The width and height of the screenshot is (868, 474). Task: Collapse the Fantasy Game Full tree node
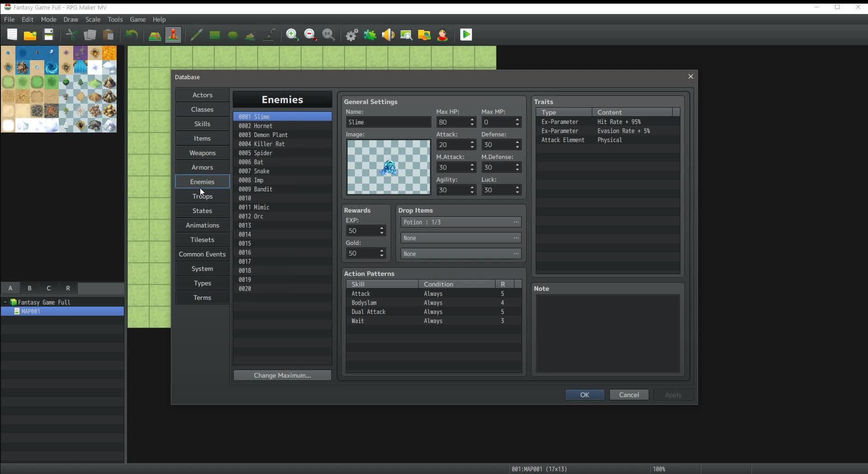click(5, 302)
